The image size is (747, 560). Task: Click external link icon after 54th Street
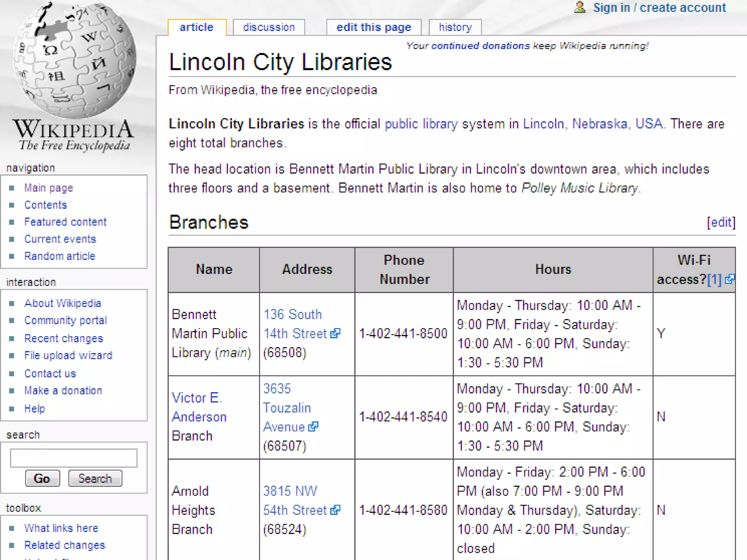click(x=335, y=510)
